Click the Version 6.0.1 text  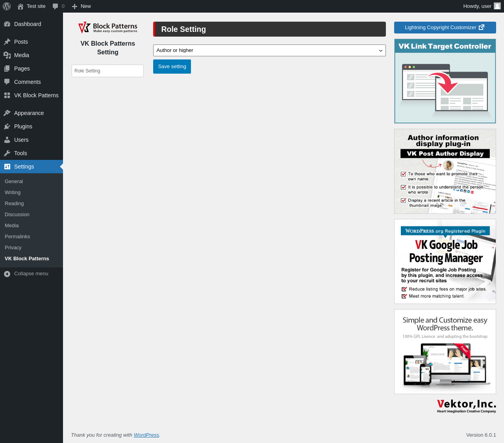(481, 435)
